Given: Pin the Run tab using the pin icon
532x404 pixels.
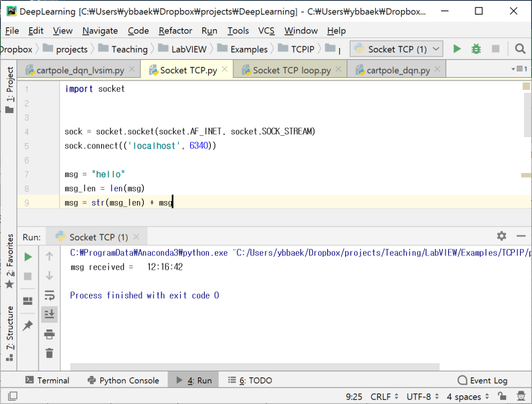Looking at the screenshot, I should [27, 325].
